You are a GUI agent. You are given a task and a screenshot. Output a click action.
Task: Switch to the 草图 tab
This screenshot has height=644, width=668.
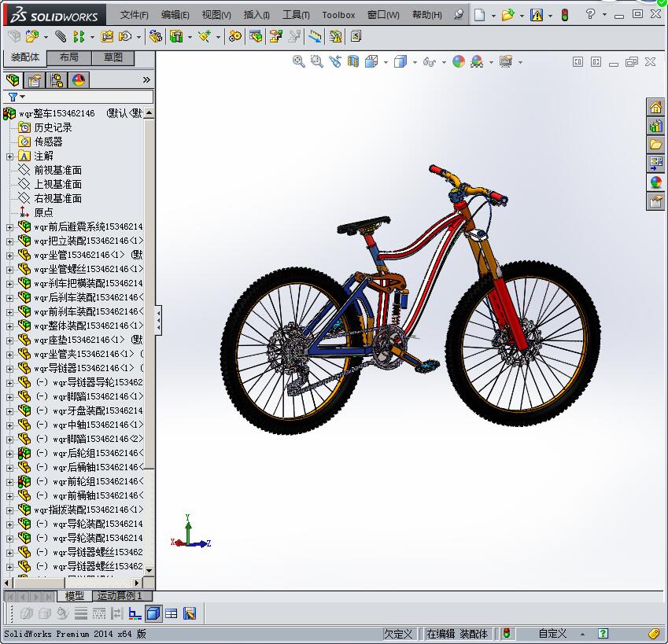point(113,57)
